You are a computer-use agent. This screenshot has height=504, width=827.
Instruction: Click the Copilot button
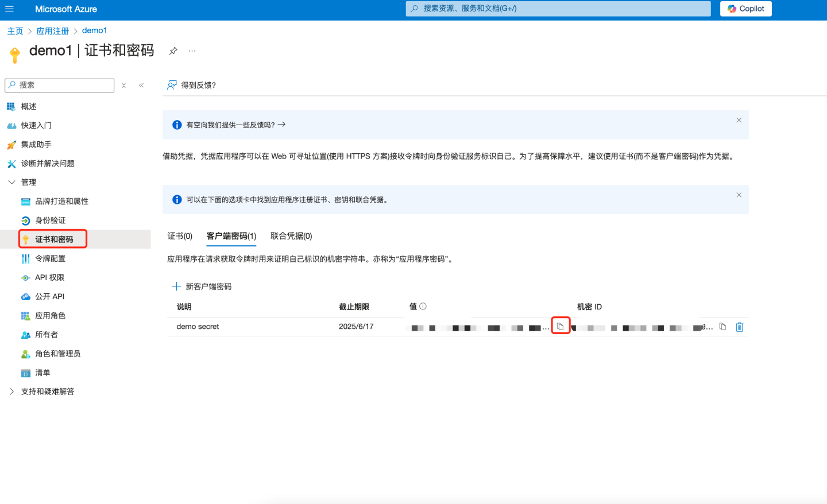(x=745, y=9)
